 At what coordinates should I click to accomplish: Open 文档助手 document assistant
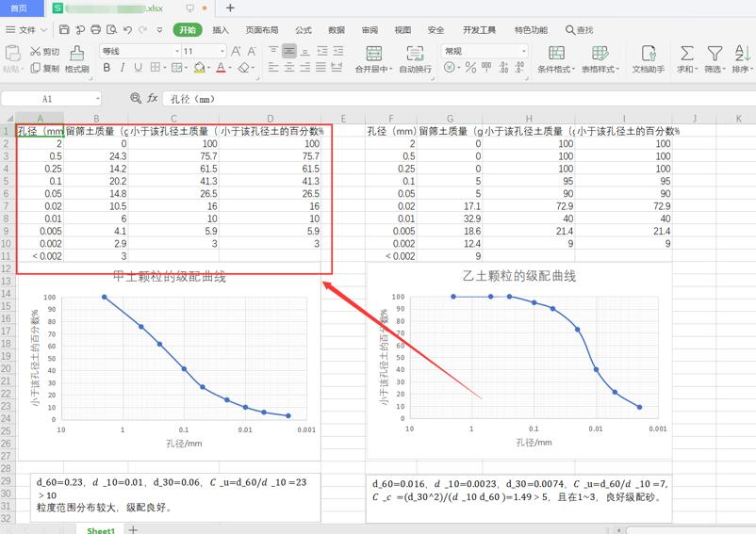coord(649,59)
